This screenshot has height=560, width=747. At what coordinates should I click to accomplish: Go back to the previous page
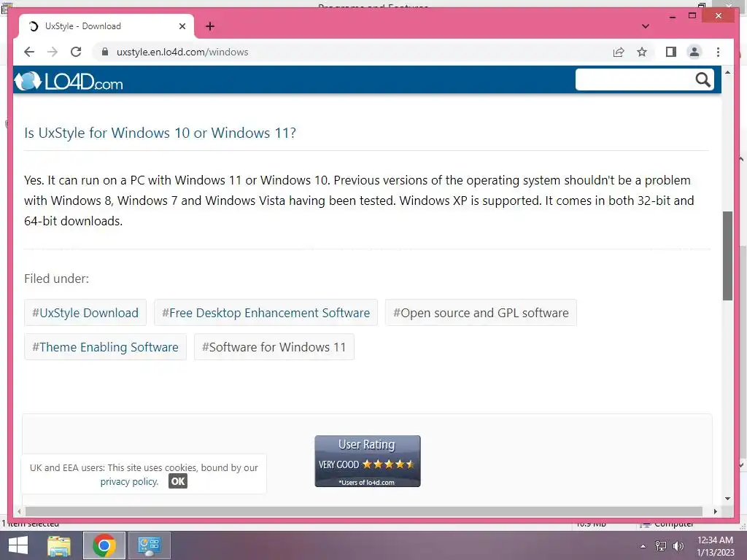coord(29,52)
